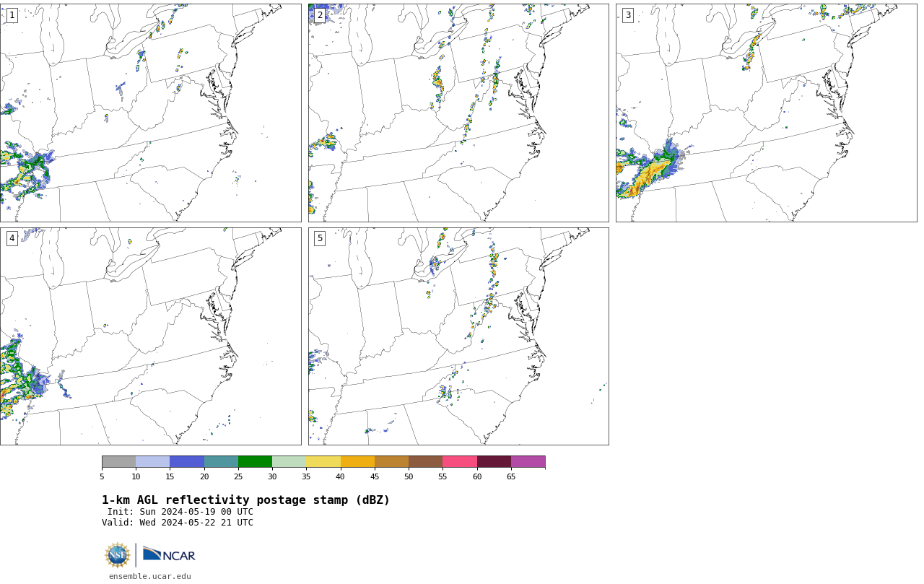The width and height of the screenshot is (924, 584).
Task: Click the dark brown 50-55 dBZ swatch
Action: tap(426, 462)
